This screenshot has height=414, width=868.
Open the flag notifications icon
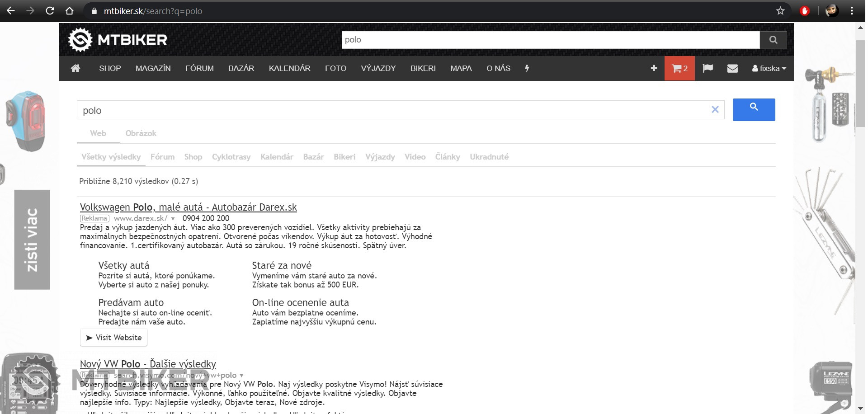(x=708, y=68)
